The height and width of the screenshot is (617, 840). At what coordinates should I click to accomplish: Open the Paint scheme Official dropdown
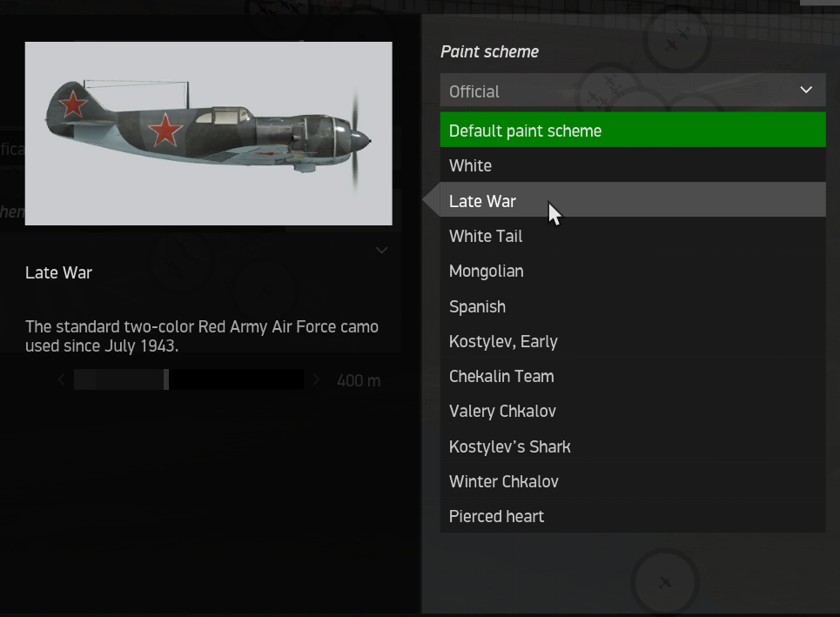tap(632, 91)
